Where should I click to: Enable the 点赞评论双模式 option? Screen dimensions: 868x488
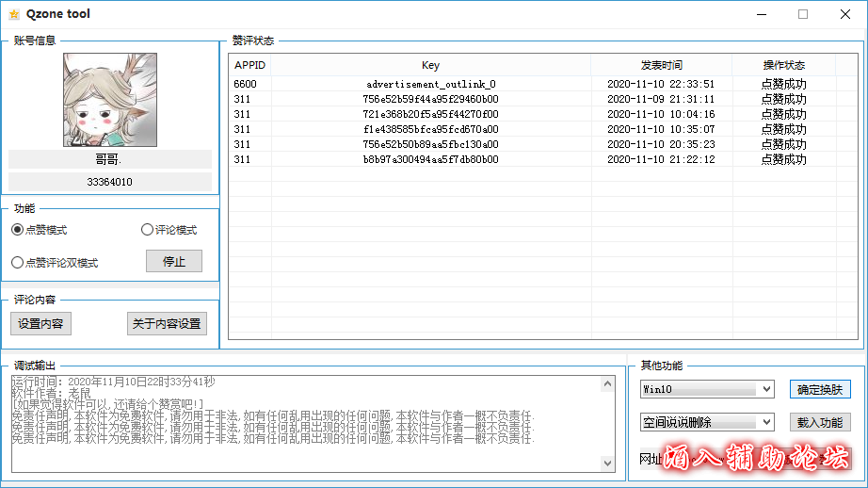(x=18, y=263)
